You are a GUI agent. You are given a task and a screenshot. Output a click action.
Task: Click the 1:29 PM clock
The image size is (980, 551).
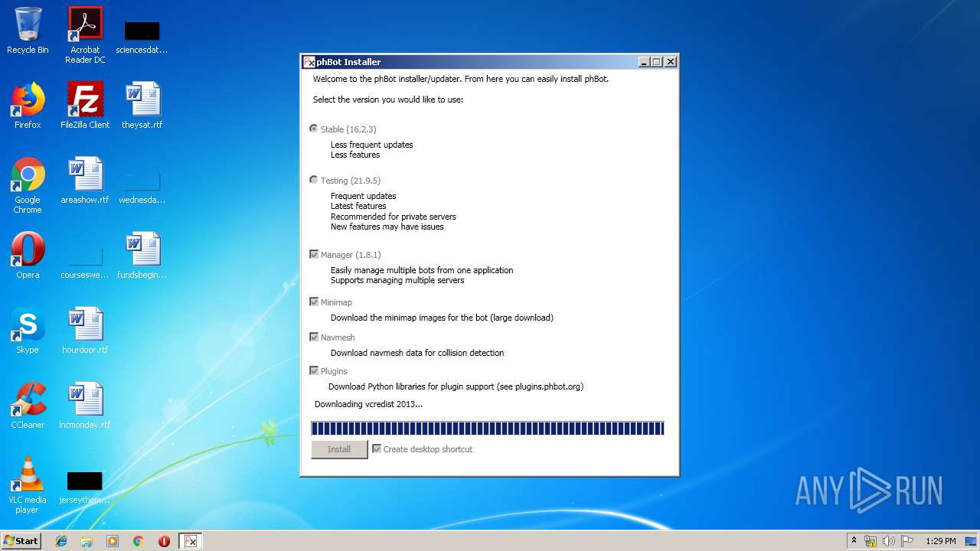point(941,541)
